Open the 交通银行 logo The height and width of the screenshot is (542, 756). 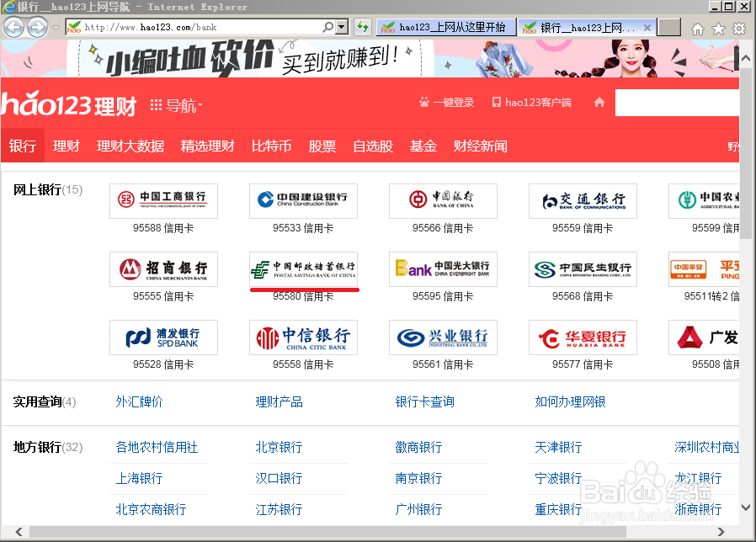click(583, 200)
